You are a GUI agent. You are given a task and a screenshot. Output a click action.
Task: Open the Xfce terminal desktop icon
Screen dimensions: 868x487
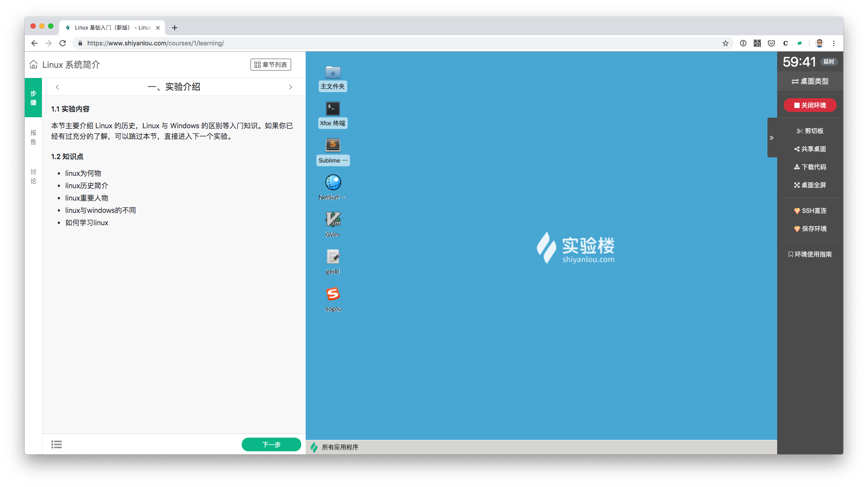pyautogui.click(x=333, y=109)
